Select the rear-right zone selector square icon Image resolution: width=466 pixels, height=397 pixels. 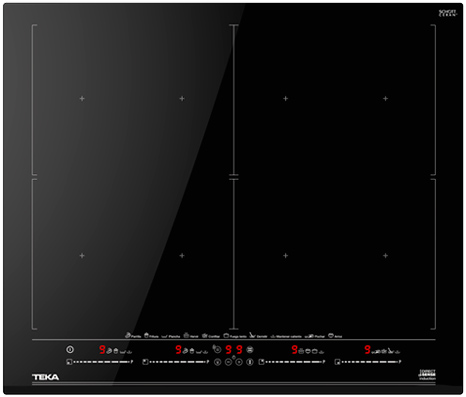point(262,362)
